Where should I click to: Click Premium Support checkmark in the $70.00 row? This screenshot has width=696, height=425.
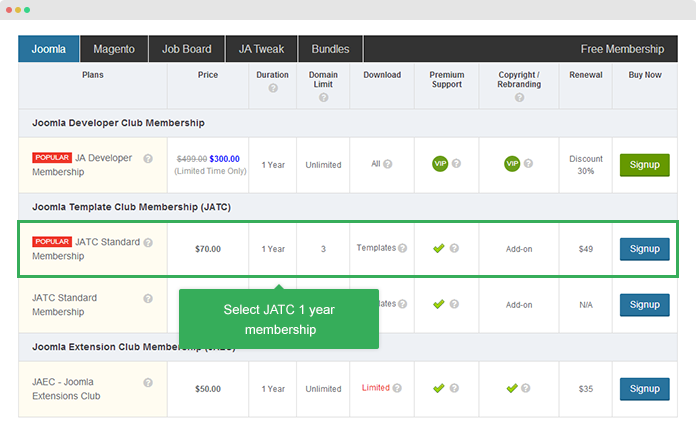point(439,248)
